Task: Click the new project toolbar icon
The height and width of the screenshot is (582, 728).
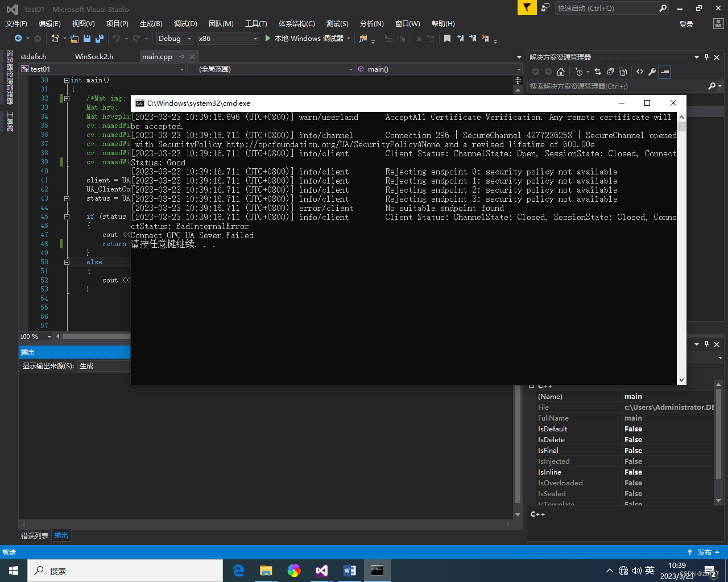Action: [x=55, y=38]
